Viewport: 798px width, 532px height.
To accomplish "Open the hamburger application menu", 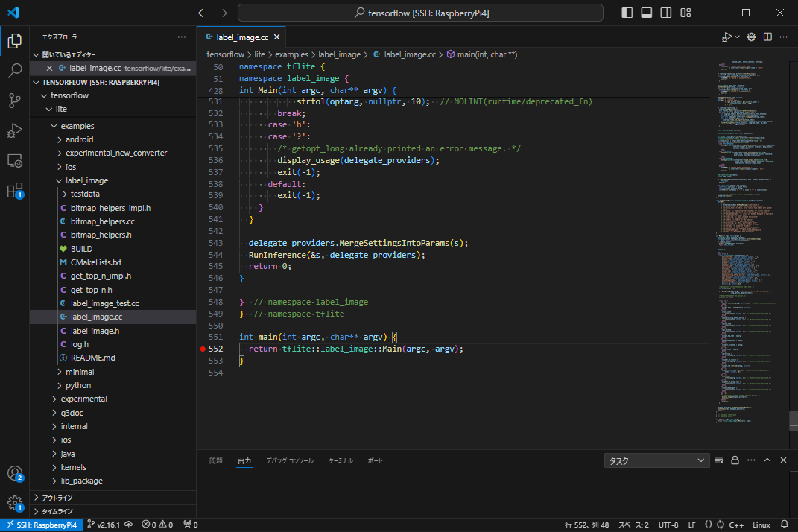I will (x=40, y=13).
